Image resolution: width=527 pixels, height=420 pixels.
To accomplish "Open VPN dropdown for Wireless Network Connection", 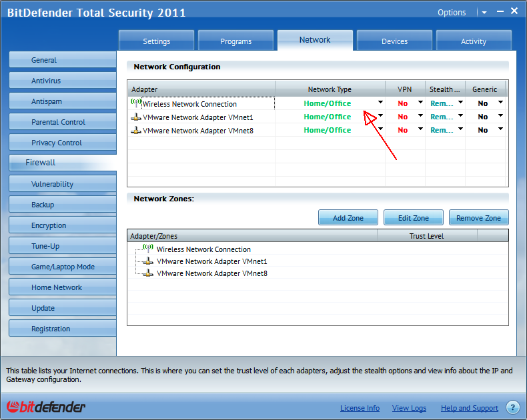I will click(420, 102).
